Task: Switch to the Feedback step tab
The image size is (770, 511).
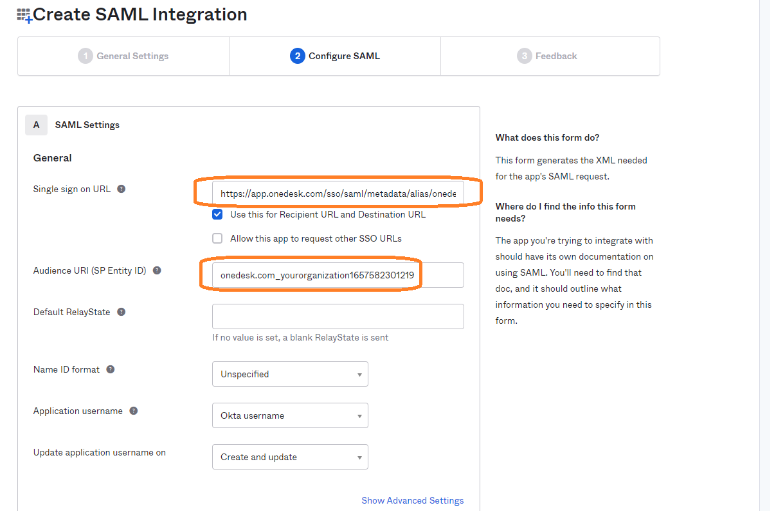Action: [x=548, y=56]
